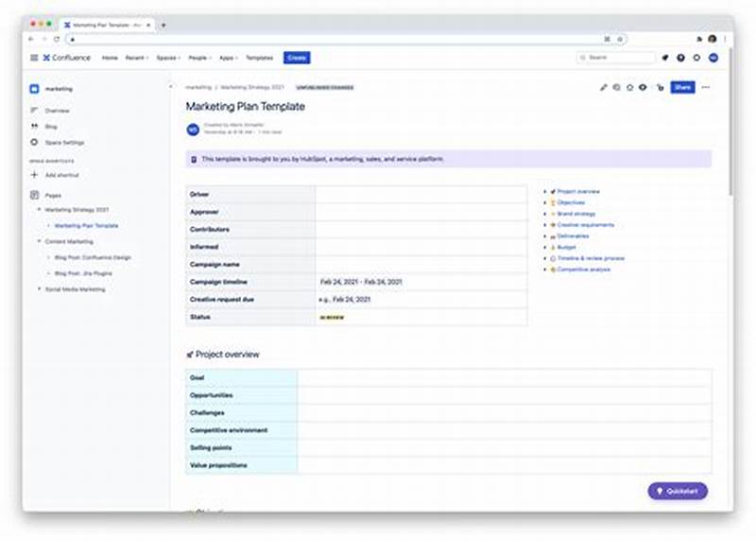Click the Blog quote icon in sidebar
Screen dimensions: 756x541
click(34, 127)
